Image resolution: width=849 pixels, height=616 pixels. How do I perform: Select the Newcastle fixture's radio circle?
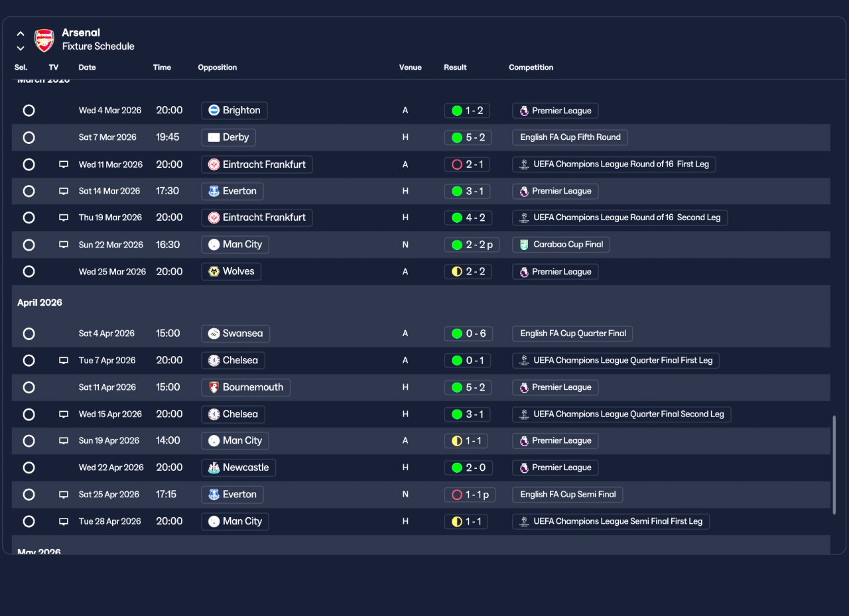tap(29, 467)
